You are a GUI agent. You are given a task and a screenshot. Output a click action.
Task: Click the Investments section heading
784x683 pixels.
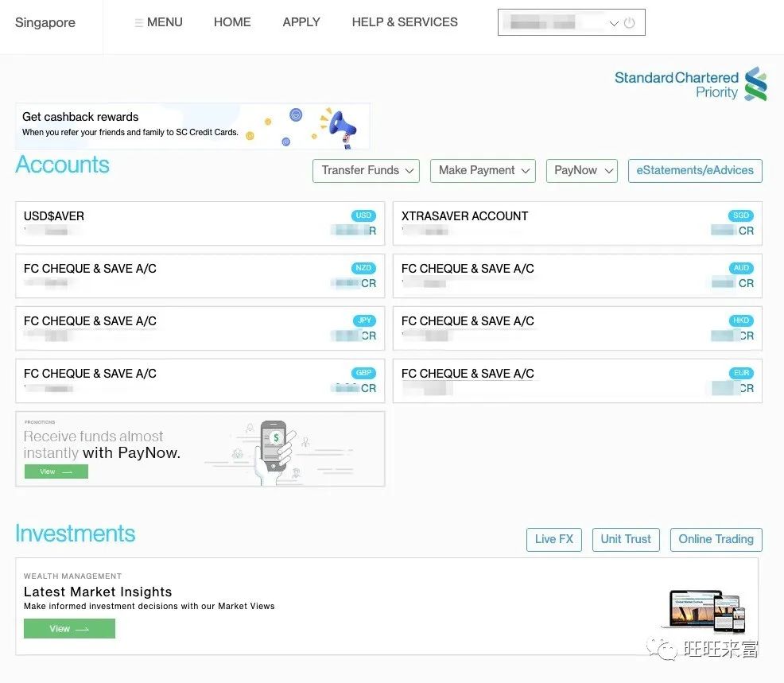(x=76, y=534)
